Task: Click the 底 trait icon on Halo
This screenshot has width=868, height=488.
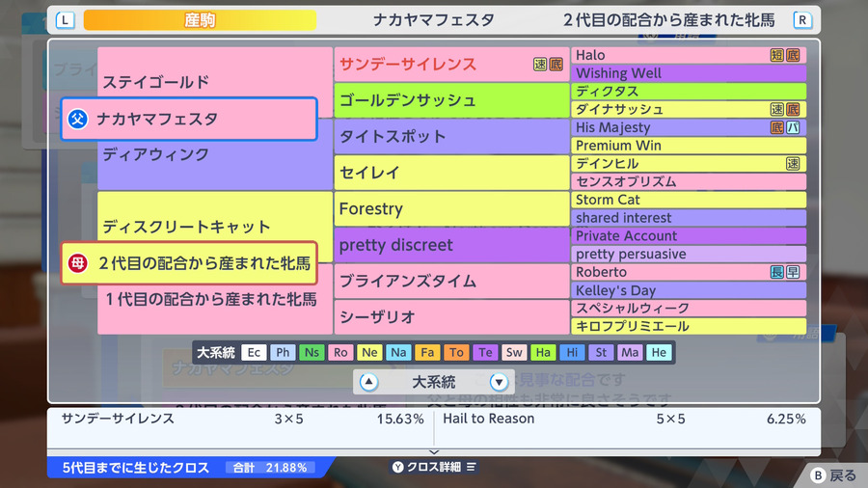Action: coord(793,55)
